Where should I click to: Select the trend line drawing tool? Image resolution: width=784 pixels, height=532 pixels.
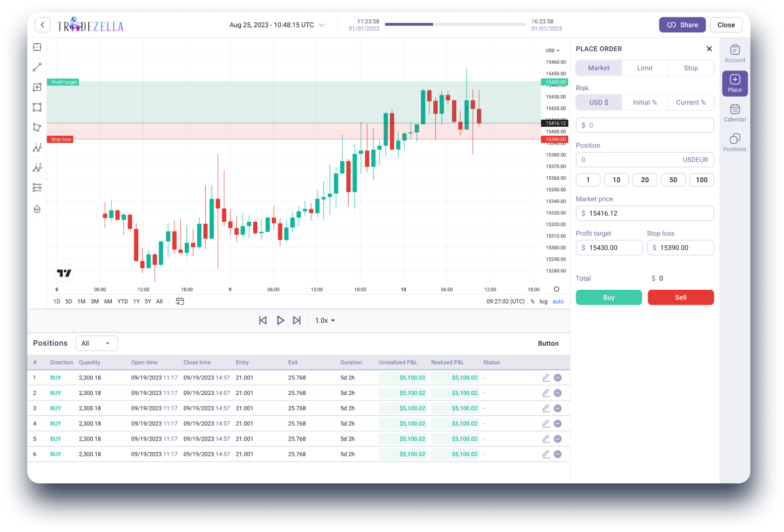click(x=37, y=67)
